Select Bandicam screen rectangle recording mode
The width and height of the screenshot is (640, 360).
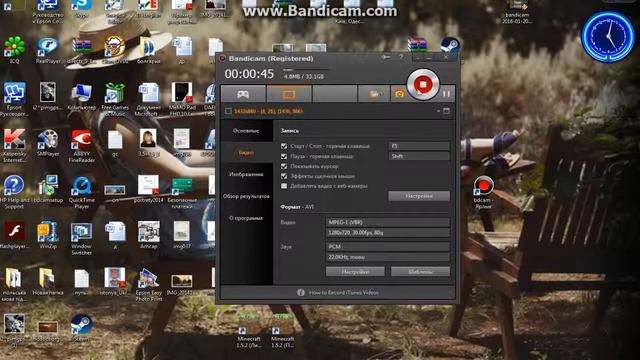click(289, 94)
